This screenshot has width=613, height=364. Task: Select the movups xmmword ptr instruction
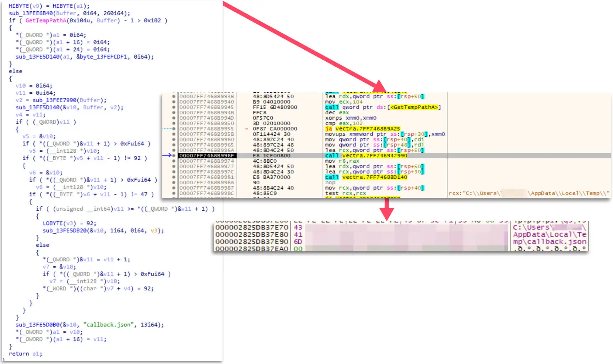pos(385,134)
